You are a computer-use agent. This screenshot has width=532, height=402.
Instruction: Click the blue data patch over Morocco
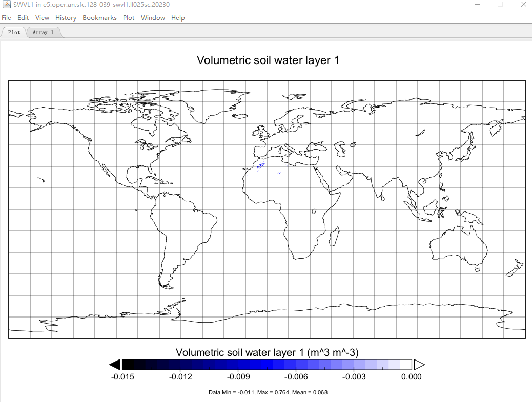[x=260, y=166]
